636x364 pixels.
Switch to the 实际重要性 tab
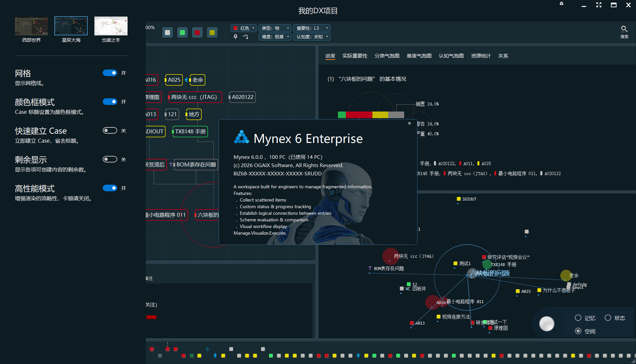355,56
